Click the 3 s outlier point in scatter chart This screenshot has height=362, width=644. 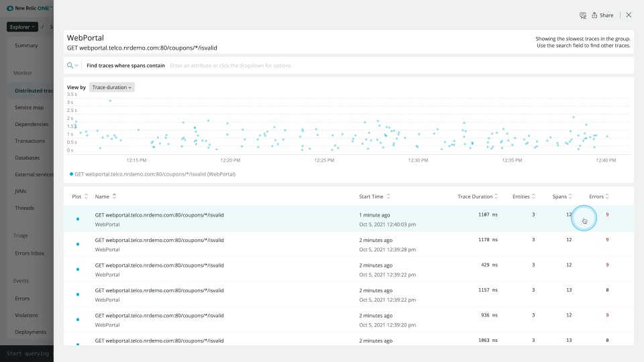click(x=110, y=101)
